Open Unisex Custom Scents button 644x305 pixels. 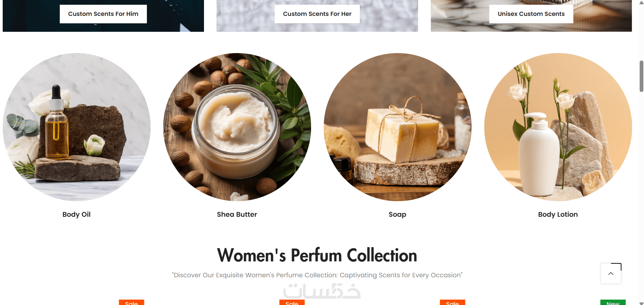[x=531, y=14]
